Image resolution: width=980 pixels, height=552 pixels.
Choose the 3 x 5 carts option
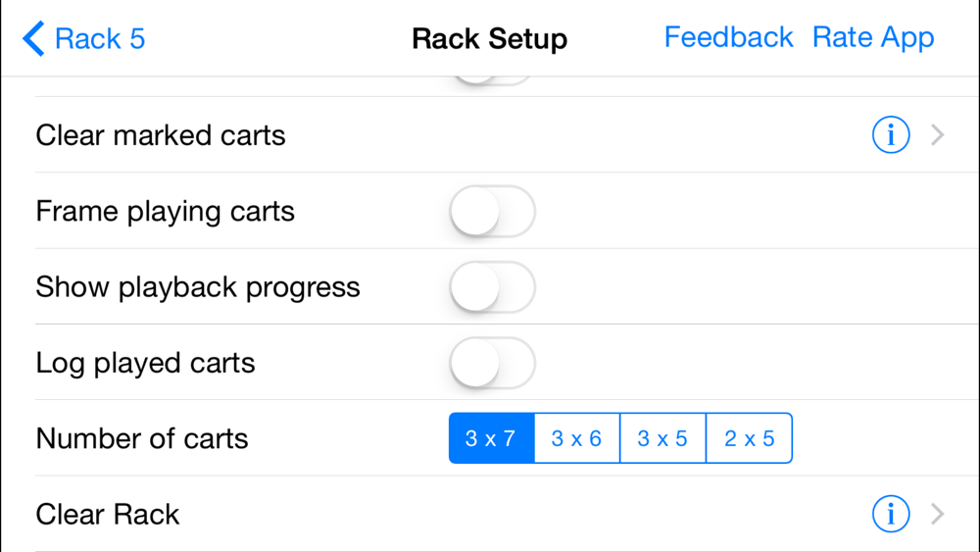coord(662,438)
